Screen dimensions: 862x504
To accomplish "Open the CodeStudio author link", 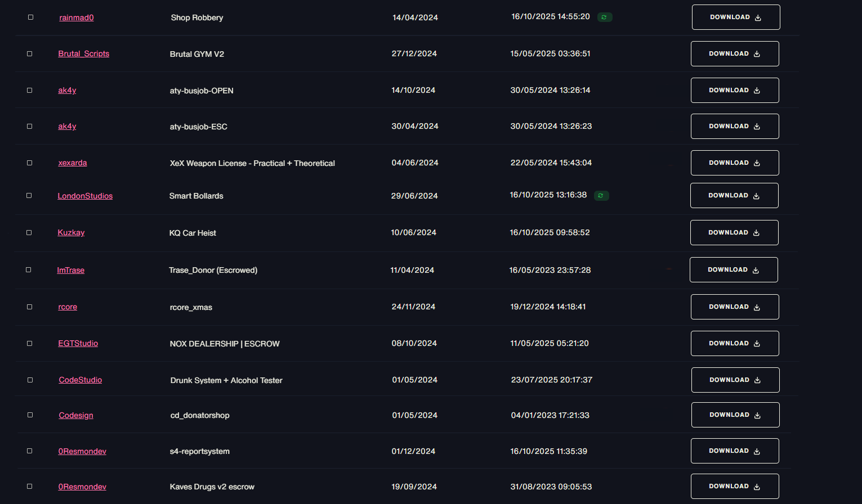I will [81, 380].
